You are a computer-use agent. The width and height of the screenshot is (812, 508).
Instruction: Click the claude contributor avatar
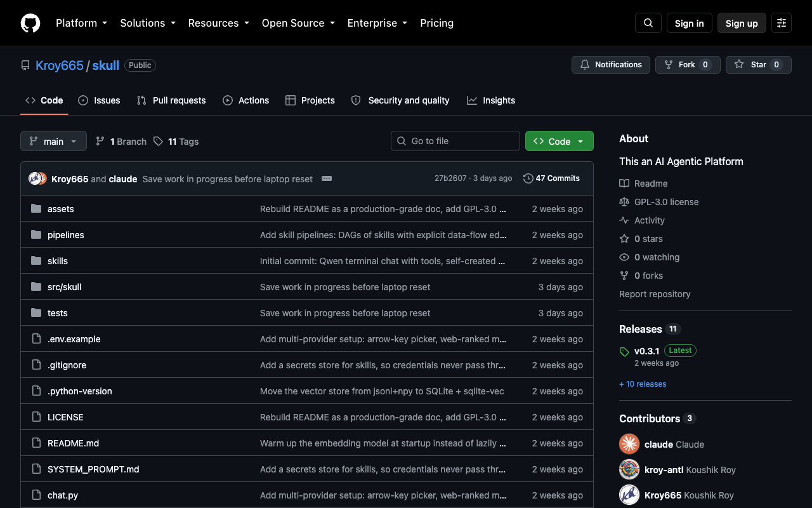point(629,444)
